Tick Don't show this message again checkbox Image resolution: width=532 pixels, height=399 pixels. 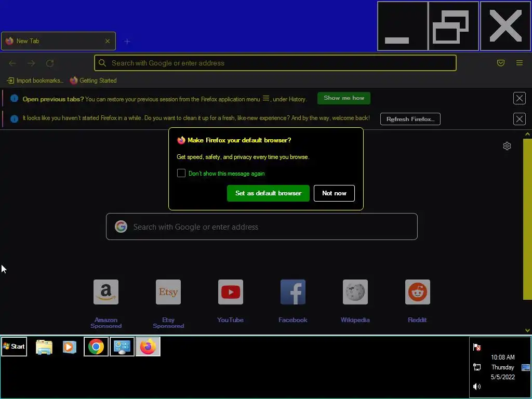coord(181,173)
